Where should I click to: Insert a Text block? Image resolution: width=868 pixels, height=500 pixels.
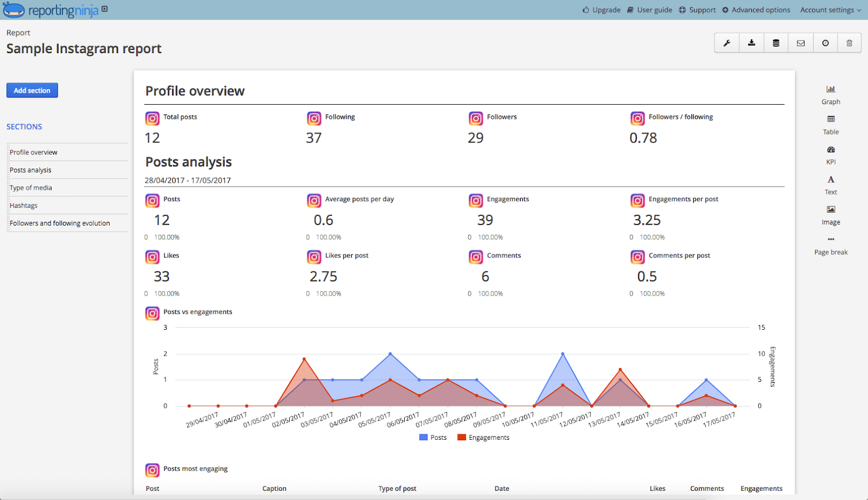point(831,185)
